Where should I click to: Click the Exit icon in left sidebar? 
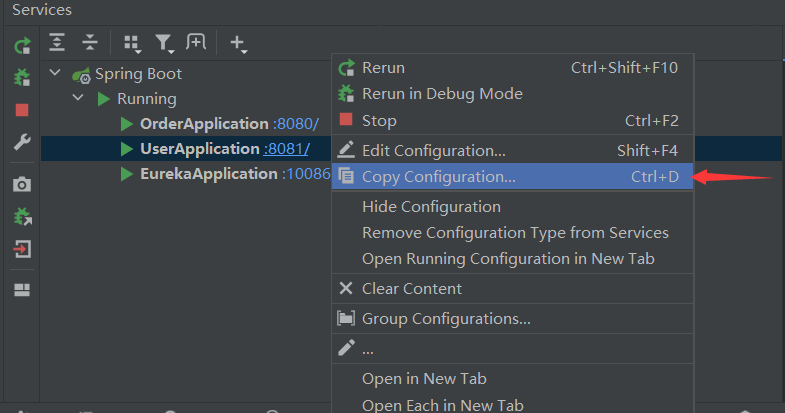point(22,249)
